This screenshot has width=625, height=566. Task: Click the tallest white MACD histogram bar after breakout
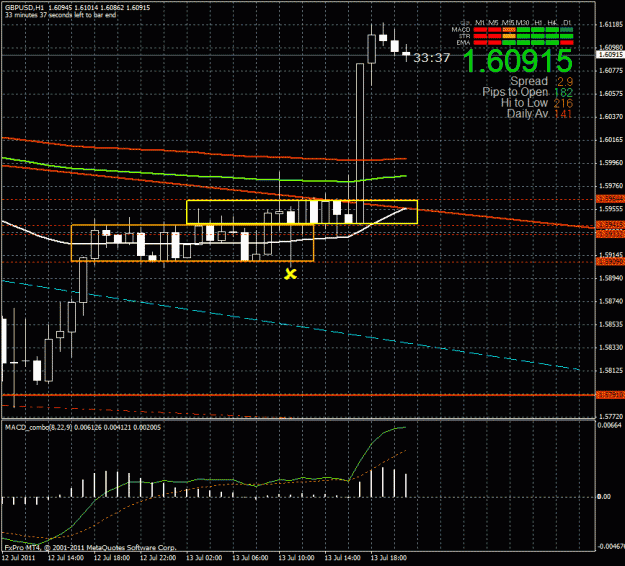pyautogui.click(x=383, y=482)
